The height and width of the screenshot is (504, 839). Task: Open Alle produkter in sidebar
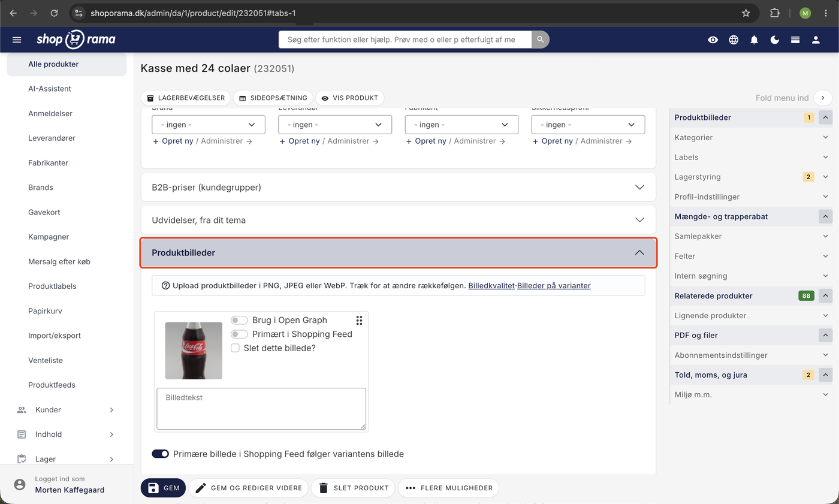coord(67,64)
